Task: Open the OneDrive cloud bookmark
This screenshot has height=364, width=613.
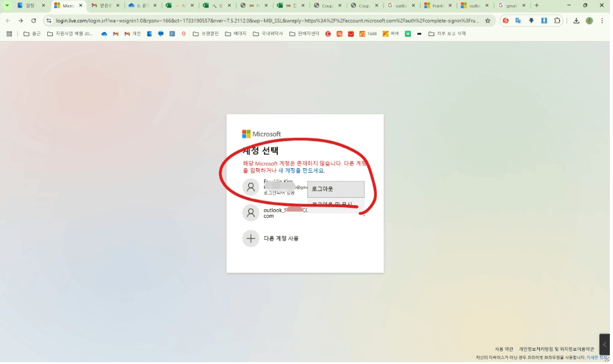Action: 105,34
